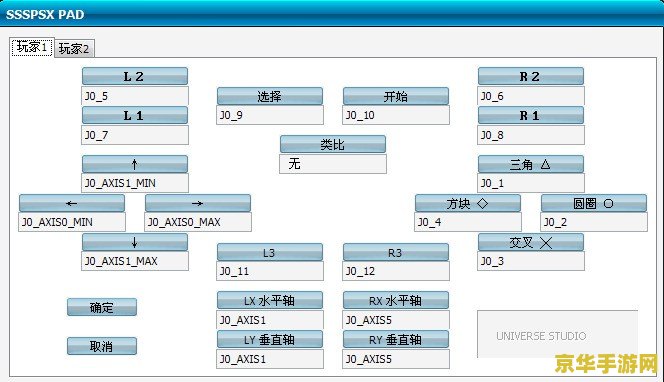Select the J0_11 field under L3
Viewport: 664px width, 382px height.
pos(270,271)
